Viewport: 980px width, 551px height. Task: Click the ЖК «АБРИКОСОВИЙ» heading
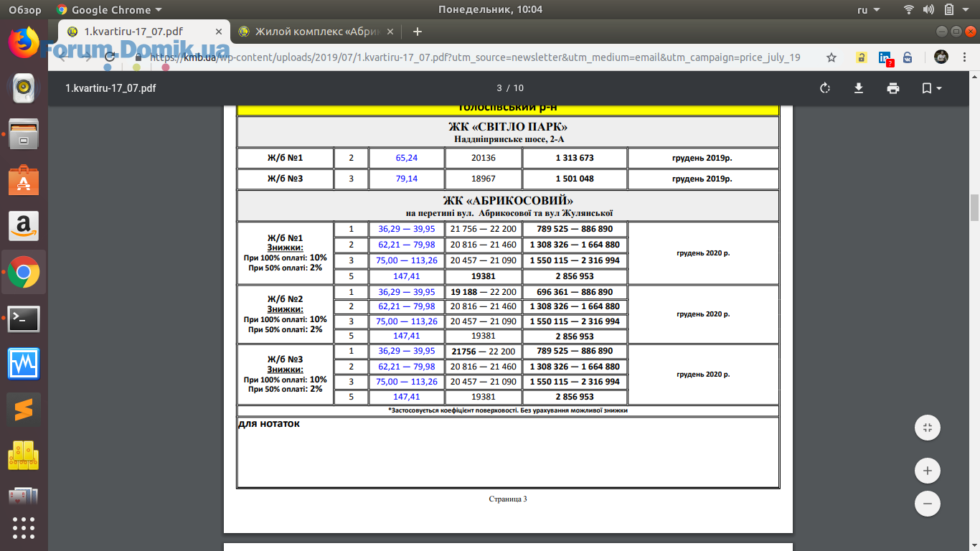pos(508,200)
